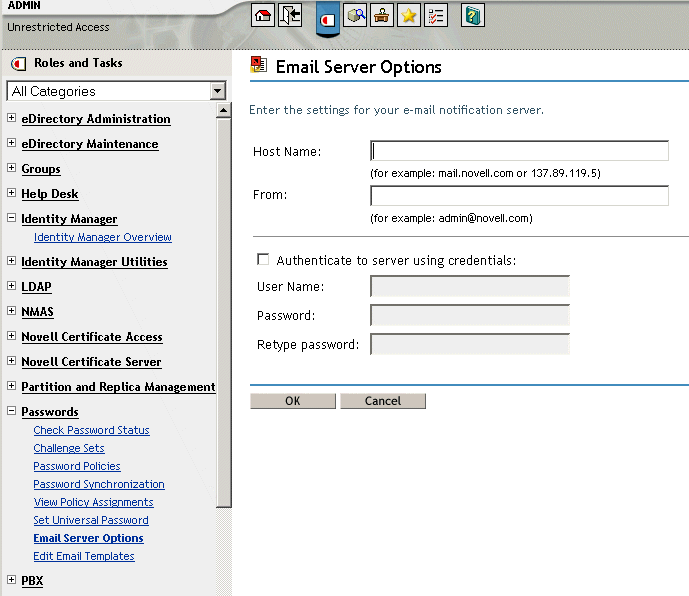Screen dimensions: 689x596
Task: Click the OK button
Action: [293, 401]
